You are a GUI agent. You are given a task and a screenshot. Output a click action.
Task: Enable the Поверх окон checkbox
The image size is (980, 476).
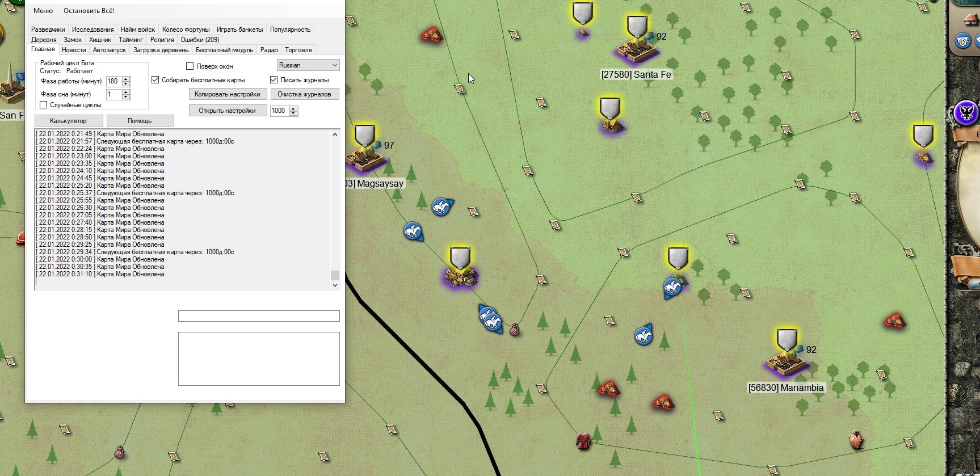click(190, 66)
